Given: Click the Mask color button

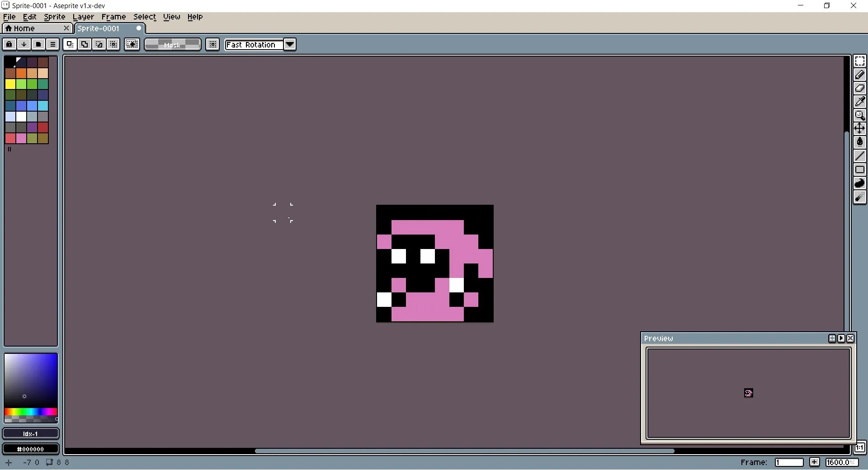Looking at the screenshot, I should pyautogui.click(x=172, y=44).
